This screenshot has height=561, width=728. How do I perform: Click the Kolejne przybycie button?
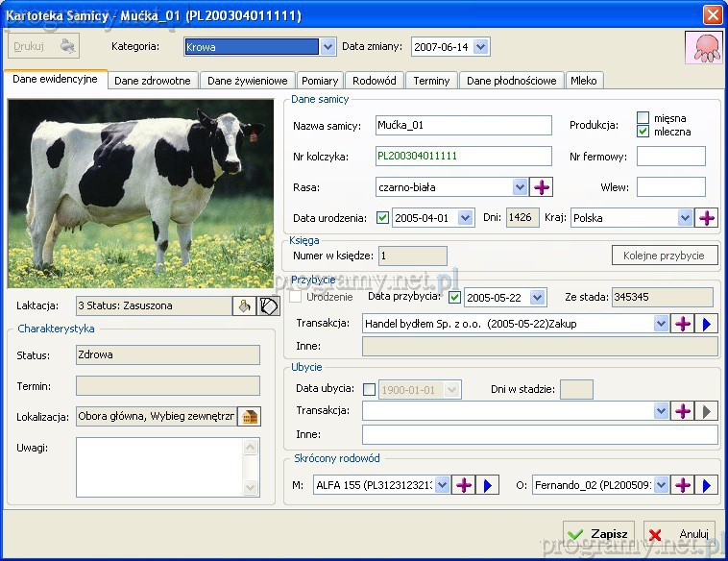pyautogui.click(x=664, y=256)
